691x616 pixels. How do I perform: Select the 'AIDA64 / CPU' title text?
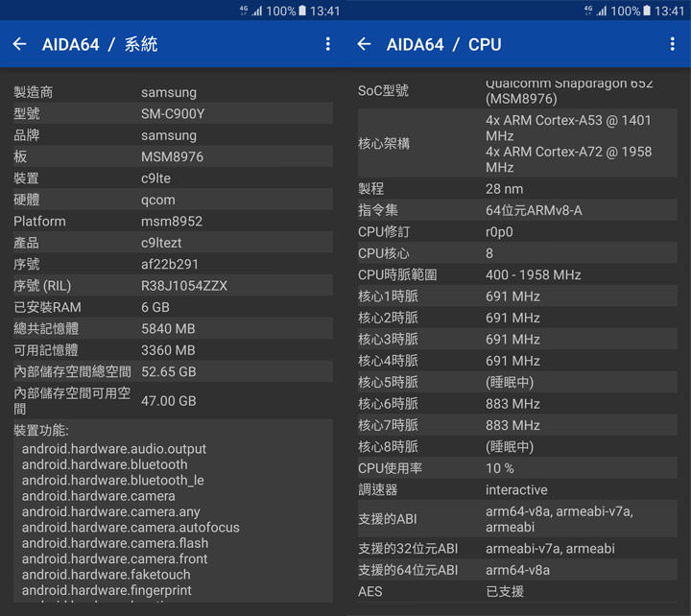pos(443,44)
